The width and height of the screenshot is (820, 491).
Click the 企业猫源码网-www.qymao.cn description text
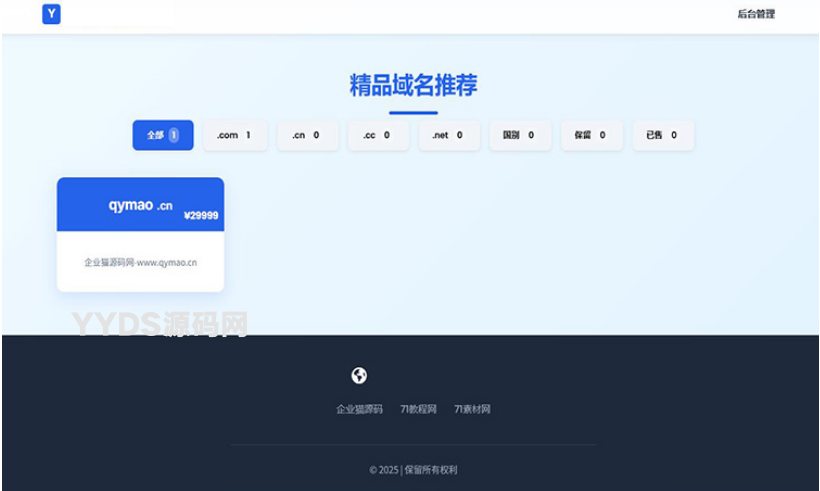pyautogui.click(x=141, y=262)
